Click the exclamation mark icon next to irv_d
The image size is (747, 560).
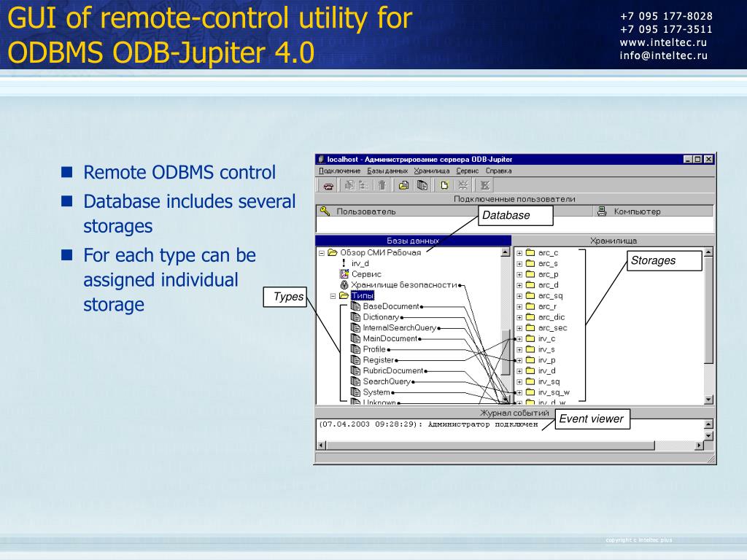344,263
